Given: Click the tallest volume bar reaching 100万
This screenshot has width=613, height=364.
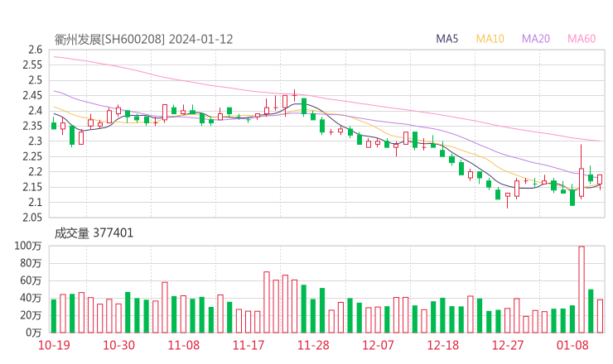Looking at the screenshot, I should pos(582,290).
